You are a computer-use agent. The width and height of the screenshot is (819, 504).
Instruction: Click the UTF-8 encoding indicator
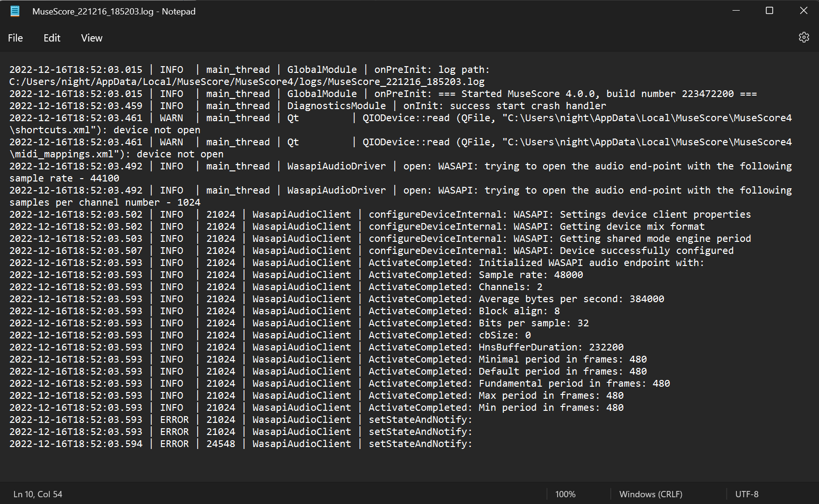(747, 494)
